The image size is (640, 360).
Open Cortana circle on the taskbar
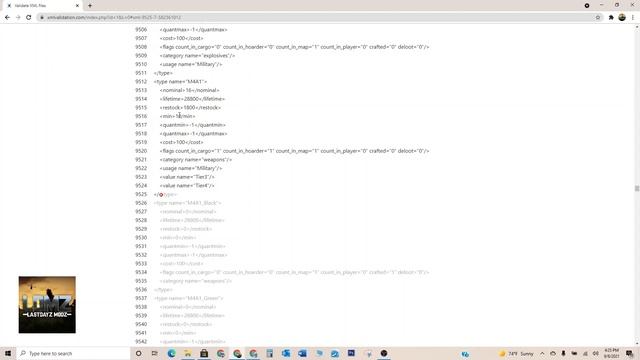click(139, 353)
